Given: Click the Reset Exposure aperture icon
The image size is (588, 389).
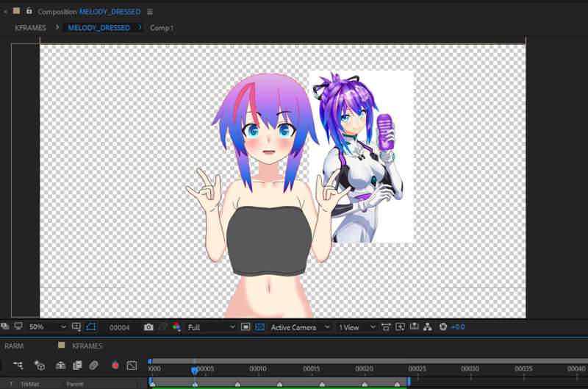Looking at the screenshot, I should coord(443,327).
